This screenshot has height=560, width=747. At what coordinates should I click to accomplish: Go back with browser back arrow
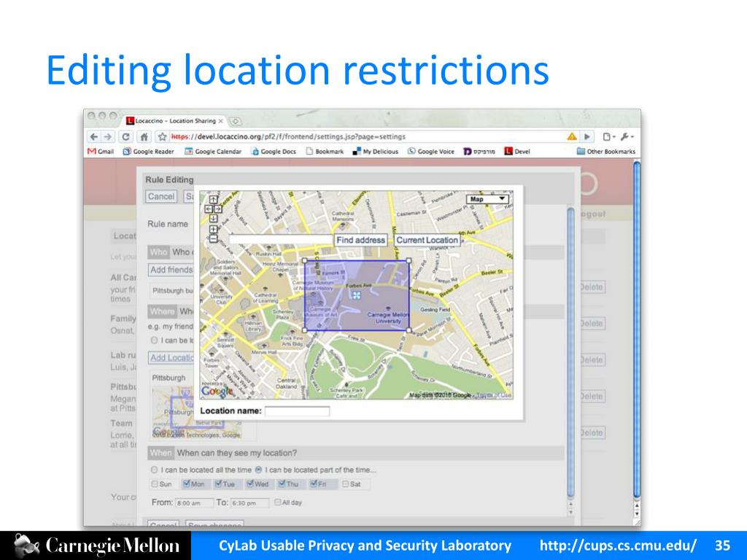[x=94, y=136]
